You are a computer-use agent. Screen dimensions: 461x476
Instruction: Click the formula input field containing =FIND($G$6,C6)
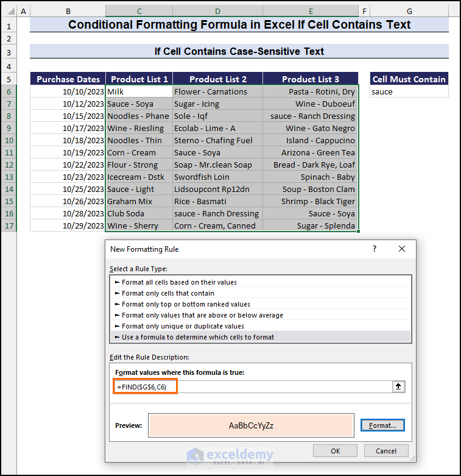coord(253,387)
